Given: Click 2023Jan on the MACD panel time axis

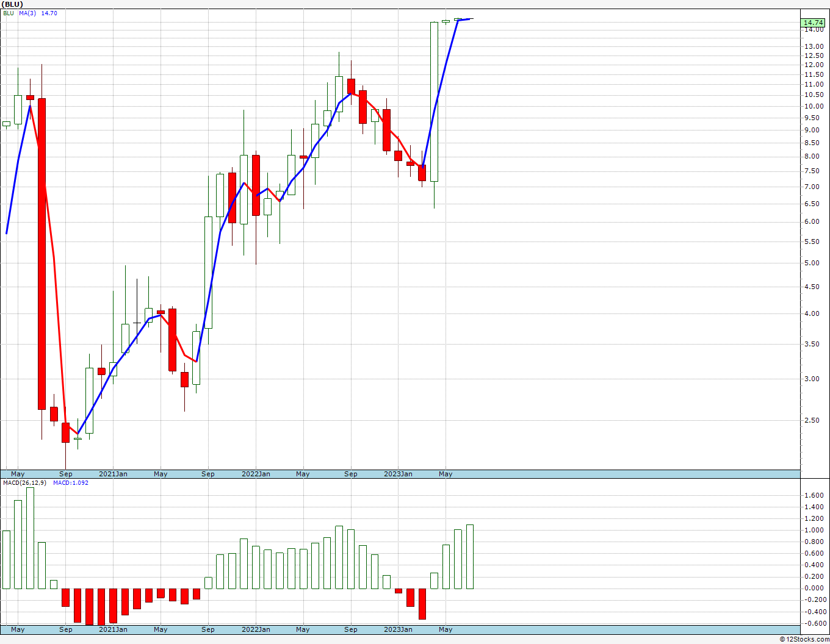Looking at the screenshot, I should [399, 629].
